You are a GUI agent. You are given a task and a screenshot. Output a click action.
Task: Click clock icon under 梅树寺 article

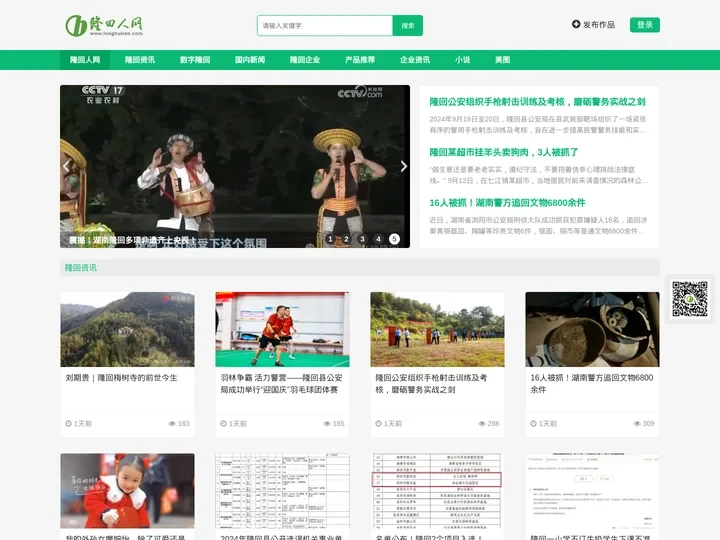68,423
